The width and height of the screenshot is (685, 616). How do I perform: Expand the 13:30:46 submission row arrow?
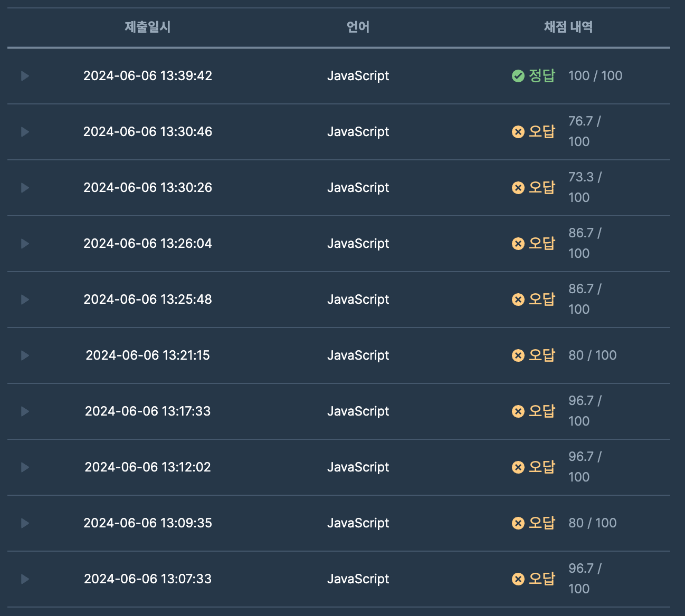coord(25,132)
